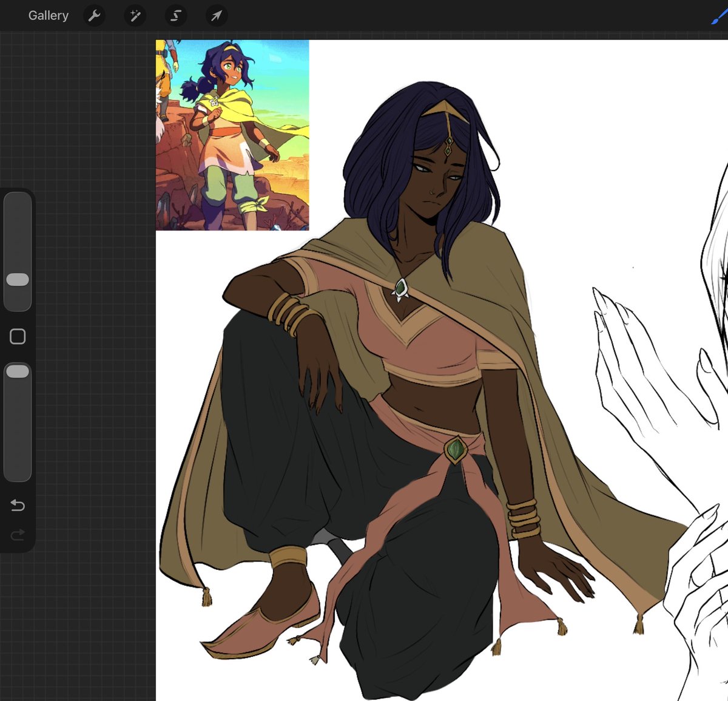Open the Actions wrench menu
Image resolution: width=728 pixels, height=701 pixels.
(x=94, y=16)
